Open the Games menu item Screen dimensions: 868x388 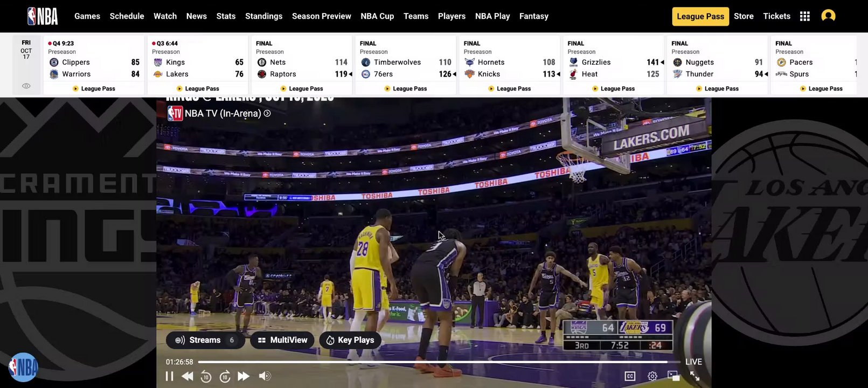pyautogui.click(x=87, y=16)
